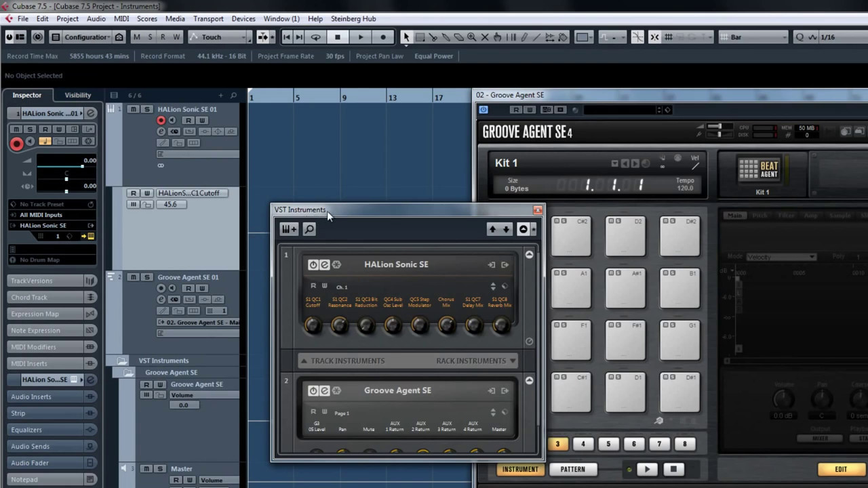Select pad group 3 button
Image resolution: width=868 pixels, height=488 pixels.
pos(557,444)
